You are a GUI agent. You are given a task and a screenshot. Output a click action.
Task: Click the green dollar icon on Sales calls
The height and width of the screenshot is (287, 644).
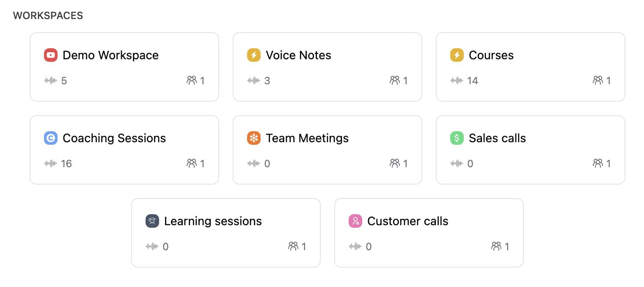pos(457,138)
